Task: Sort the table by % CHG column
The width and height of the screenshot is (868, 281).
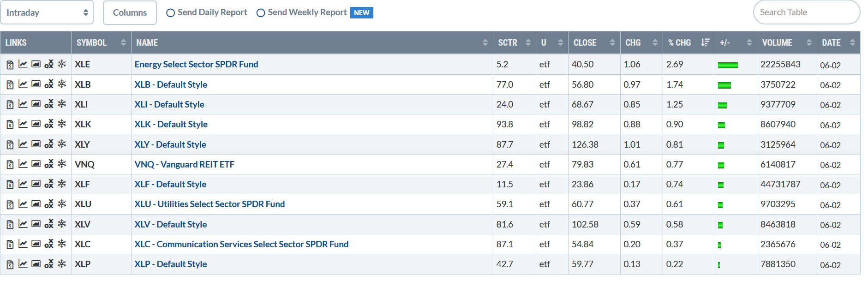Action: click(x=689, y=42)
